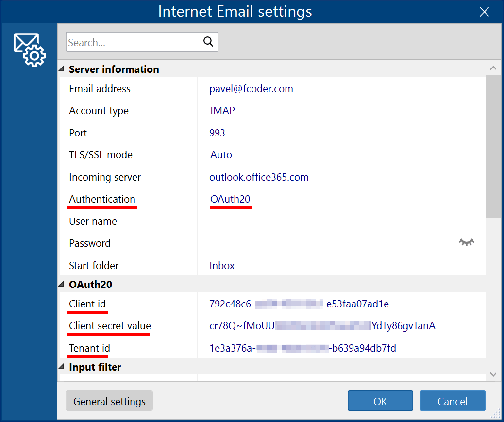Cancel the Internet Email settings dialog
Viewport: 504px width, 422px height.
452,401
